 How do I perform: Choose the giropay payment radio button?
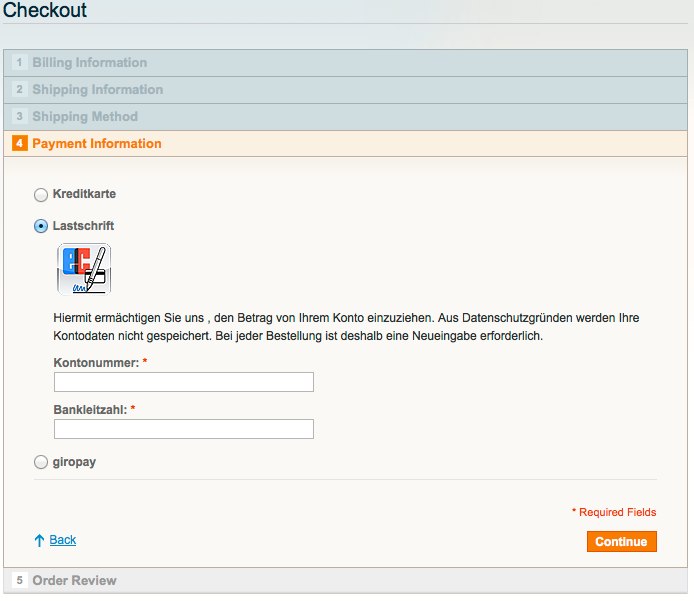coord(41,462)
